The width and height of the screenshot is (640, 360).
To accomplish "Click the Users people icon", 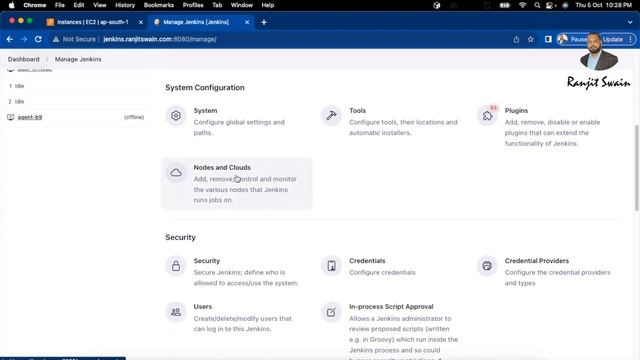I will (176, 312).
